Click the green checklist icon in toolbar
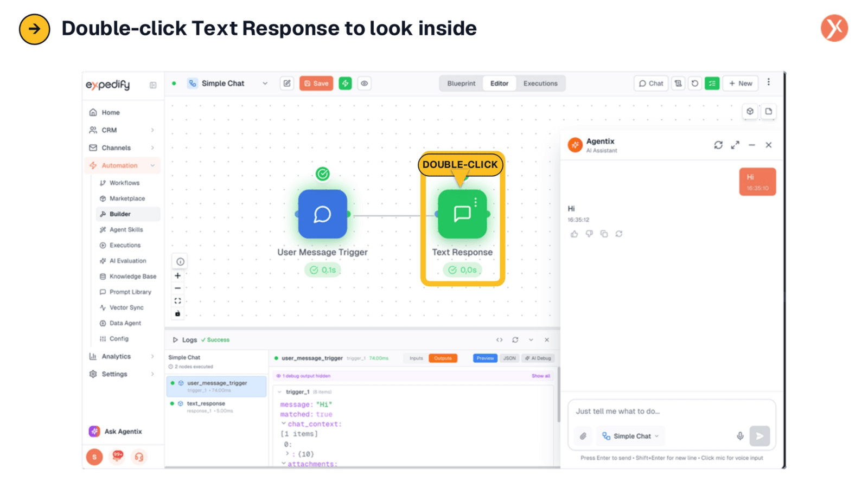The image size is (868, 488). tap(712, 84)
